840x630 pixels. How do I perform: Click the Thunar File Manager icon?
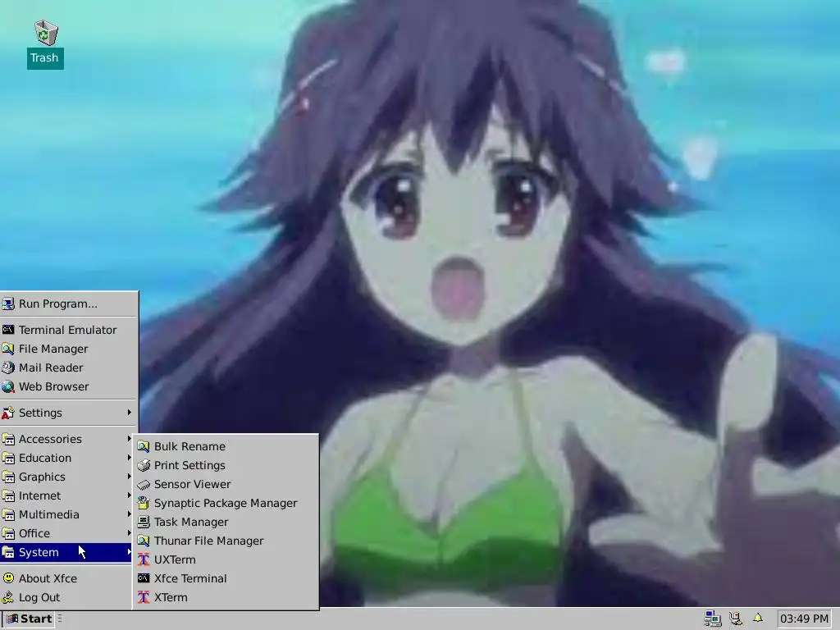(x=143, y=541)
